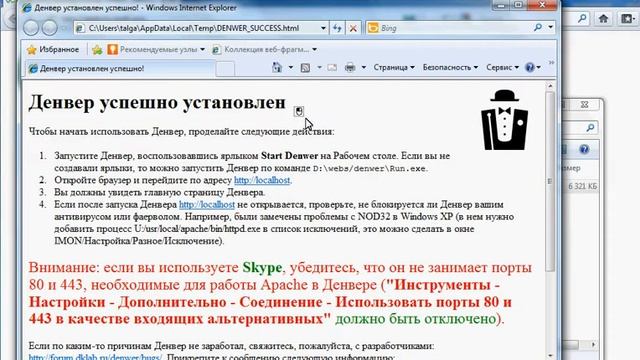Open the feeds dropdown arrow
The image size is (640, 360).
click(319, 67)
